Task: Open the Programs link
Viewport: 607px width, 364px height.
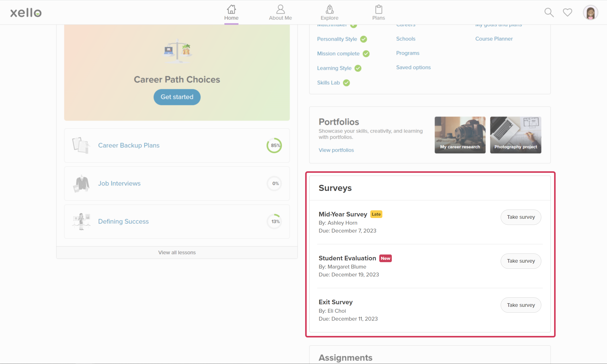Action: [x=408, y=53]
